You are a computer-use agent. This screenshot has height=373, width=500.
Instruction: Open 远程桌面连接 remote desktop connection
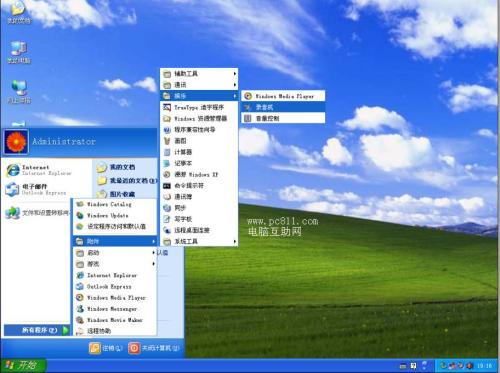click(x=199, y=230)
